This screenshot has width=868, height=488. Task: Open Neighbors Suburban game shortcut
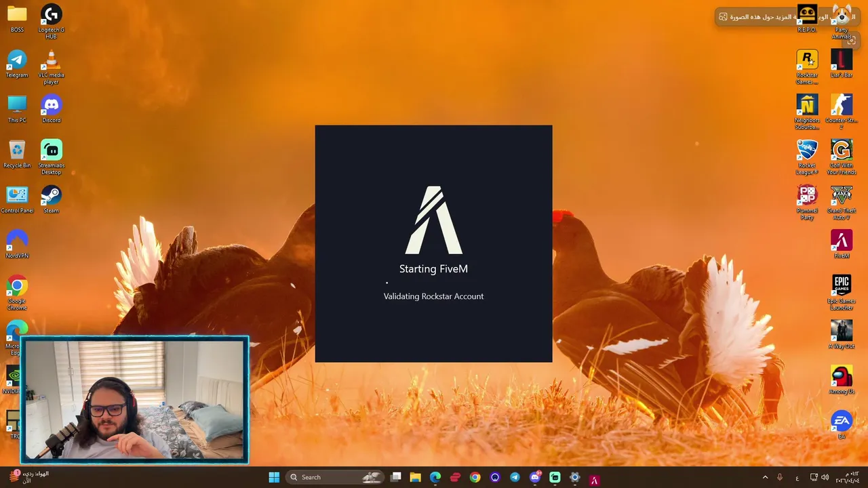[x=807, y=112]
